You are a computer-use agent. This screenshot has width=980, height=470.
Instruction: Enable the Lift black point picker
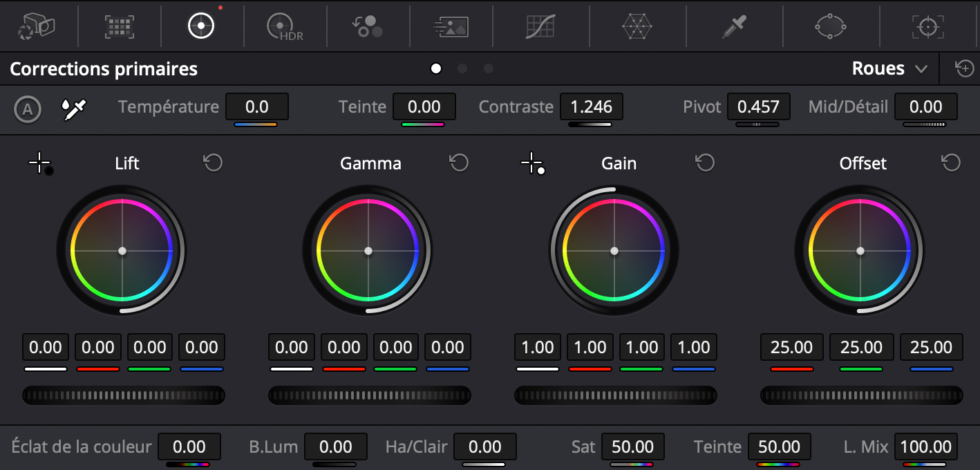[x=41, y=164]
